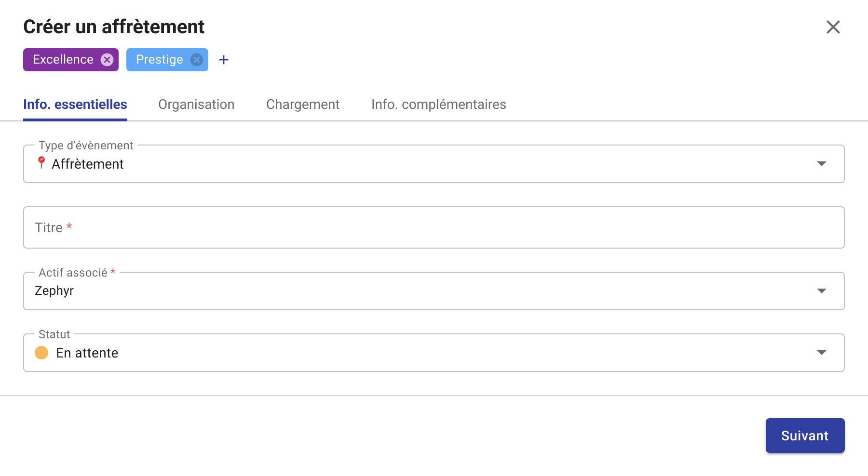Click the Zephyr value in Actif associé
Viewport: 868px width, 476px height.
[54, 291]
